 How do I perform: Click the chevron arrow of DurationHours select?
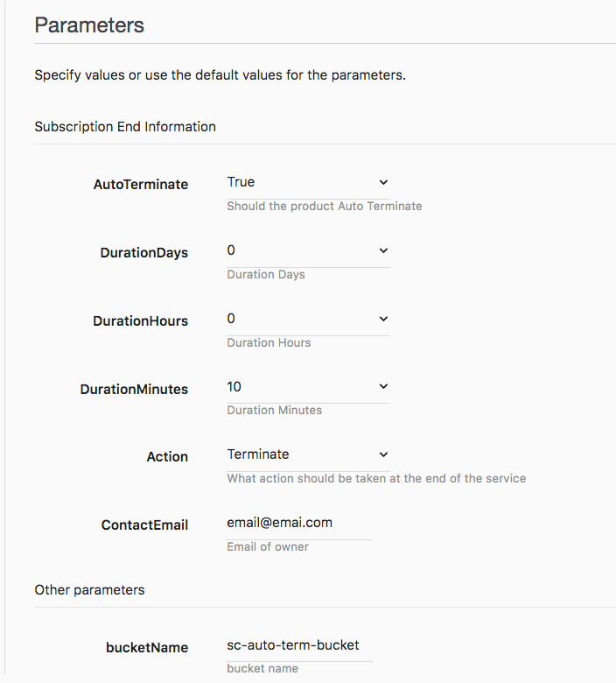point(383,319)
